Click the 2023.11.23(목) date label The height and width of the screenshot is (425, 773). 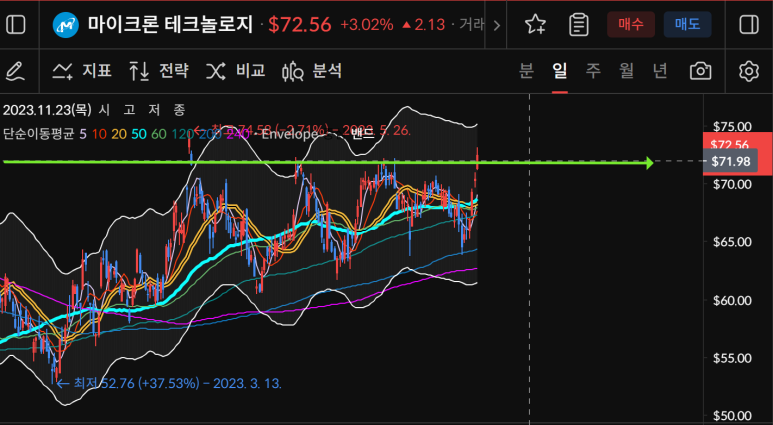pos(47,109)
